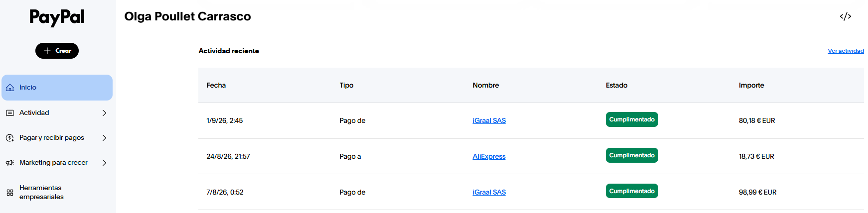The height and width of the screenshot is (213, 868).
Task: Open iGraal SAS link dated 7/8/26
Action: (x=489, y=192)
